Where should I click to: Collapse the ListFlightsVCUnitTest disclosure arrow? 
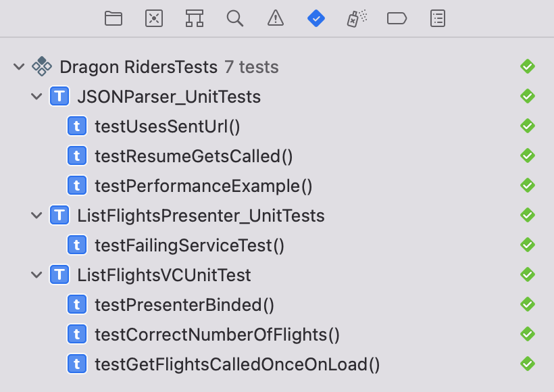(x=36, y=274)
